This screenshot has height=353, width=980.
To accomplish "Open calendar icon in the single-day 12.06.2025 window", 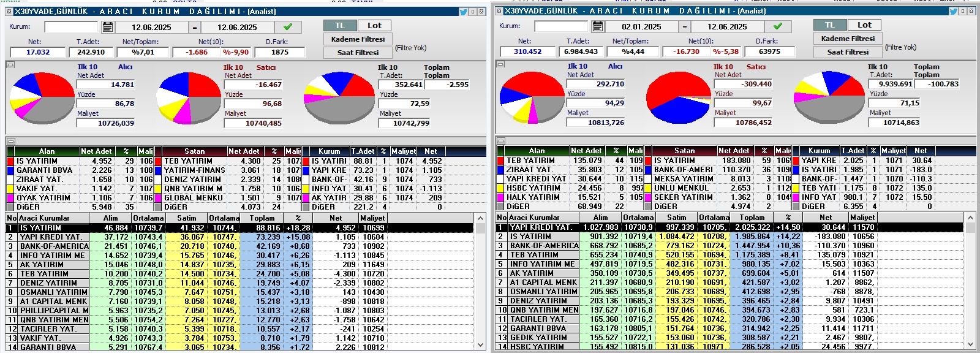I will click(108, 27).
